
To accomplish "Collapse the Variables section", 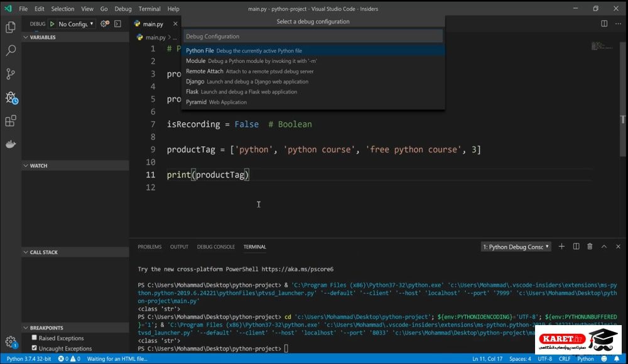I will 75,37.
